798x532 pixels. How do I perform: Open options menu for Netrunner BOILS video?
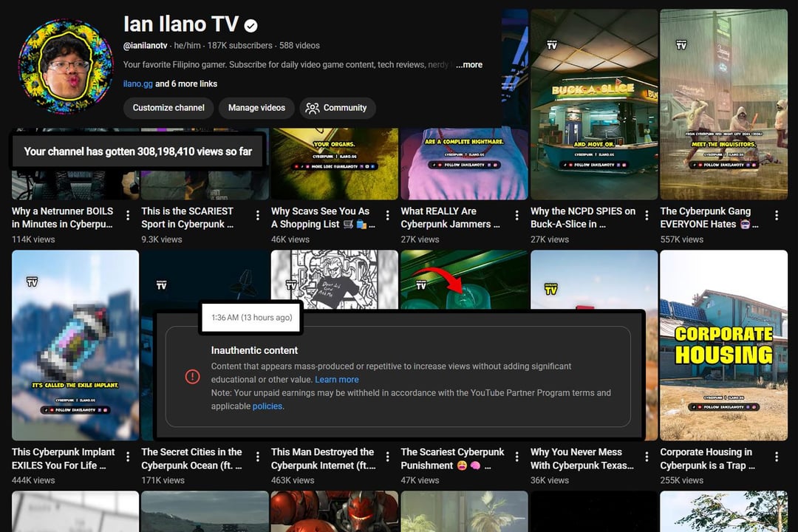point(128,215)
